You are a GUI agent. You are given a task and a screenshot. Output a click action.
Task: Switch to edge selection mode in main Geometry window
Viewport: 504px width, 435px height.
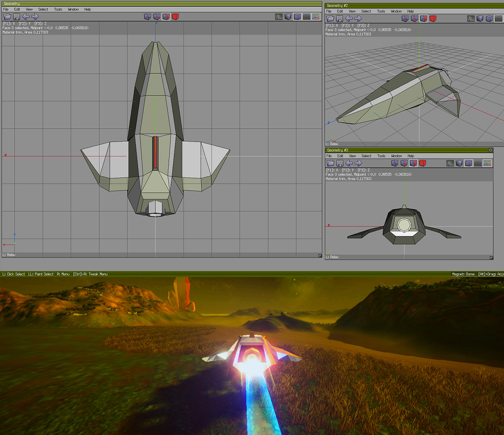[x=157, y=17]
